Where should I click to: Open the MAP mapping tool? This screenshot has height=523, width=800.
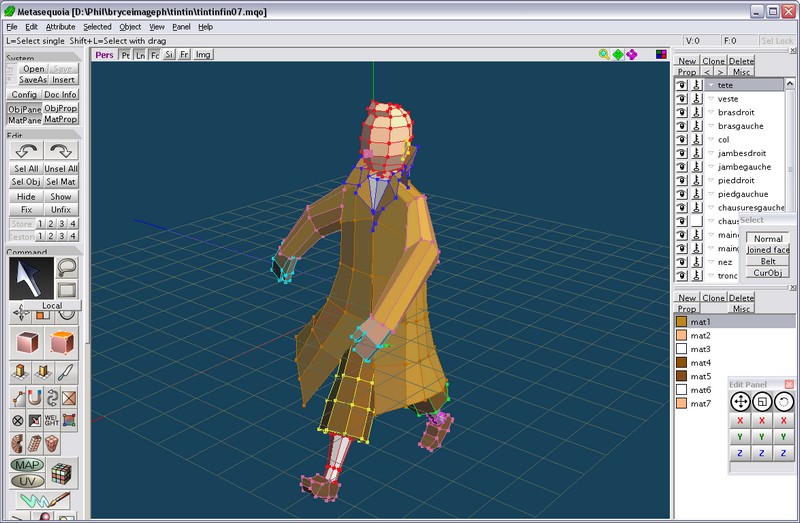pyautogui.click(x=27, y=465)
